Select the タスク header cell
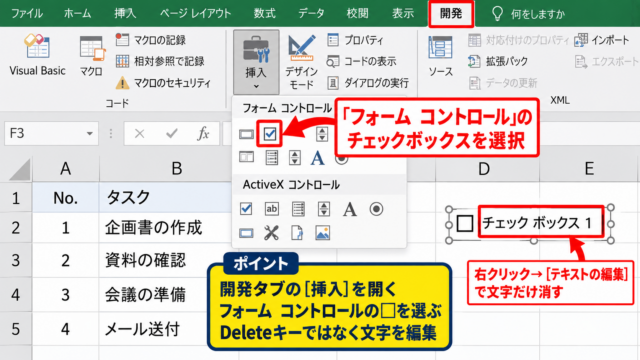Image resolution: width=640 pixels, height=360 pixels. click(165, 198)
